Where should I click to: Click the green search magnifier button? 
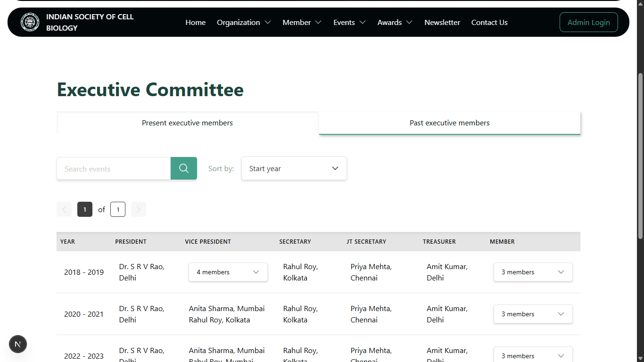tap(184, 168)
